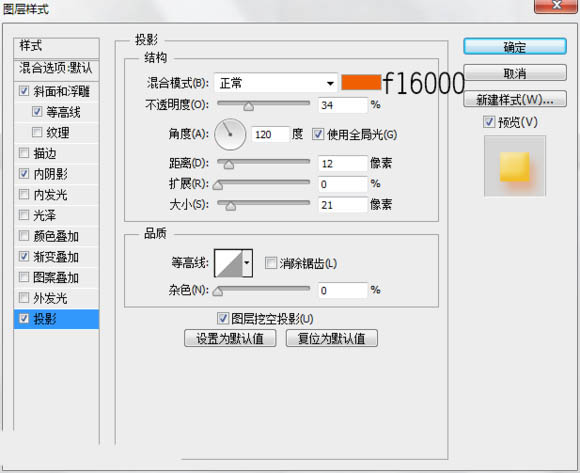
Task: Enable the 消除锯齿 checkbox
Action: 271,263
